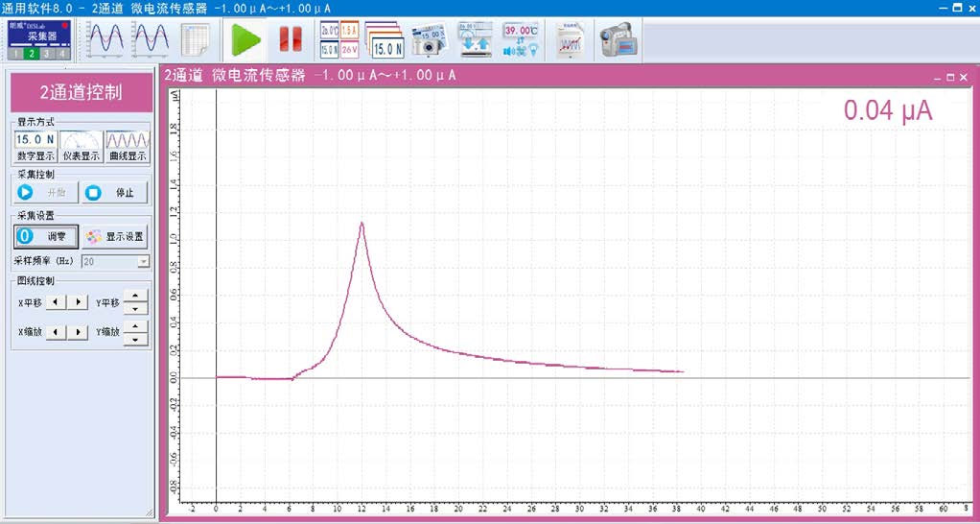Click the video camcorder toolbar icon

coord(618,39)
